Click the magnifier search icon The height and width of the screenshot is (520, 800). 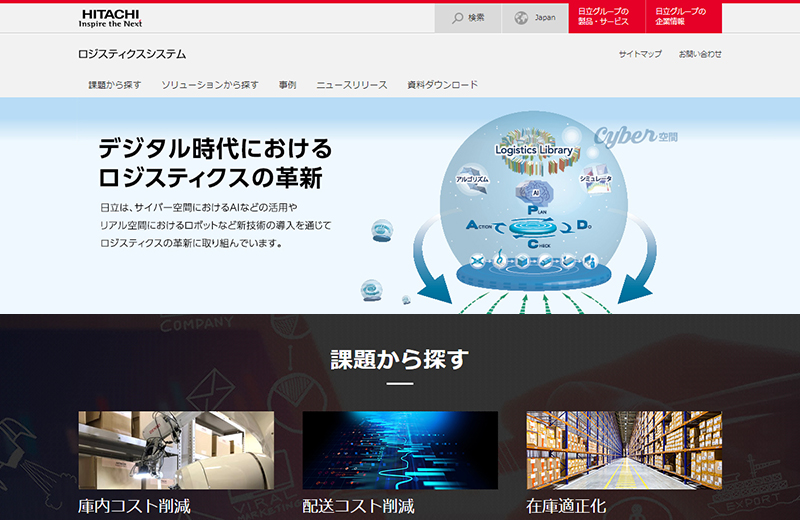pos(458,18)
